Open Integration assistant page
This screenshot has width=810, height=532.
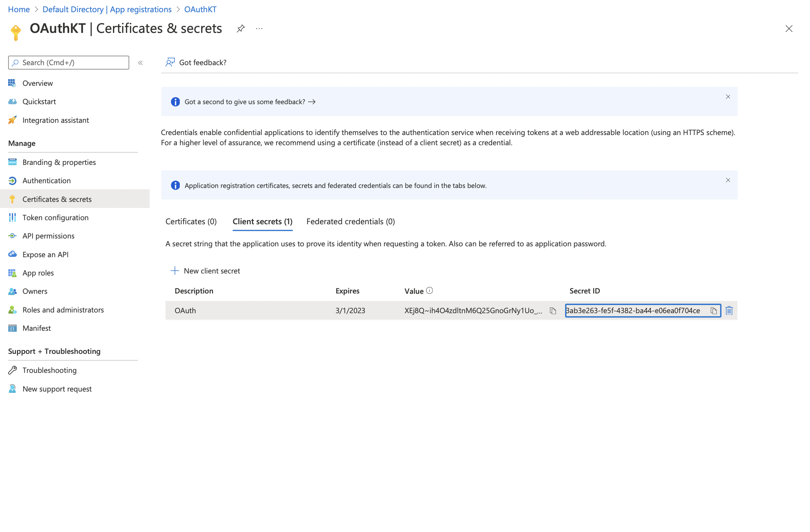[x=56, y=120]
